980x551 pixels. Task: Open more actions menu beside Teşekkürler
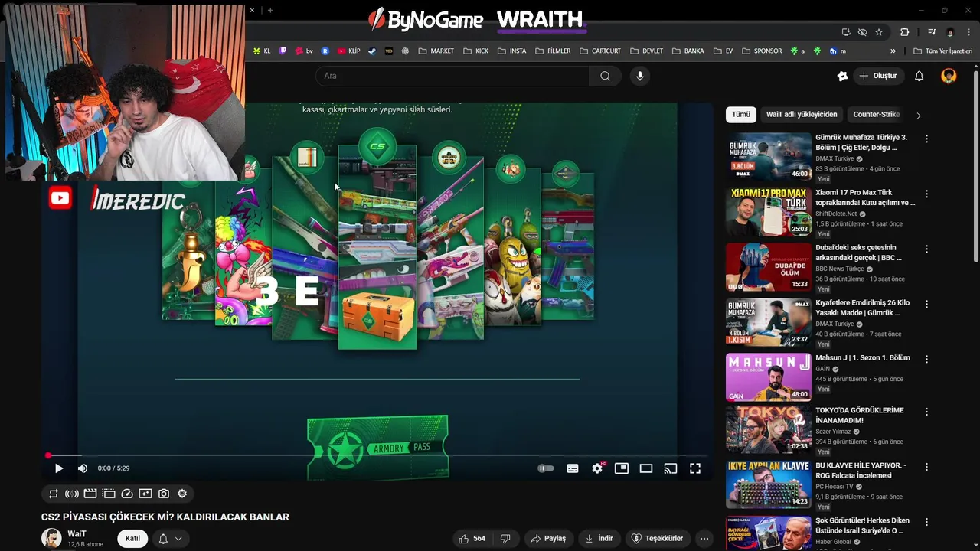(x=704, y=539)
